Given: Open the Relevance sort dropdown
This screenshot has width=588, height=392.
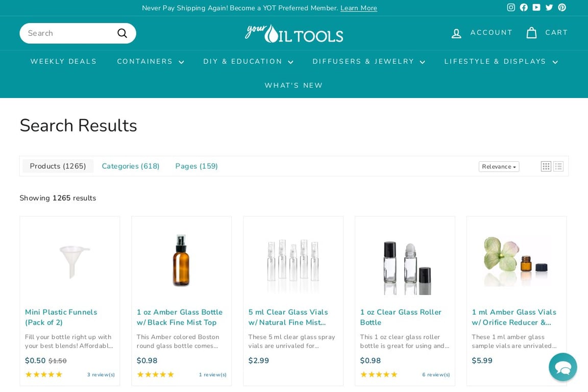Looking at the screenshot, I should pos(498,166).
